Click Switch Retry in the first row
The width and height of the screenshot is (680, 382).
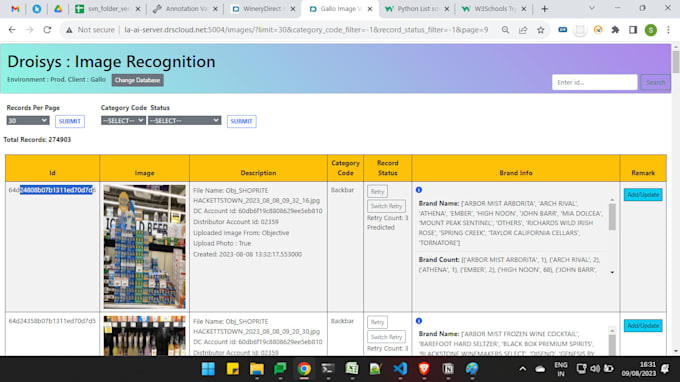[386, 206]
